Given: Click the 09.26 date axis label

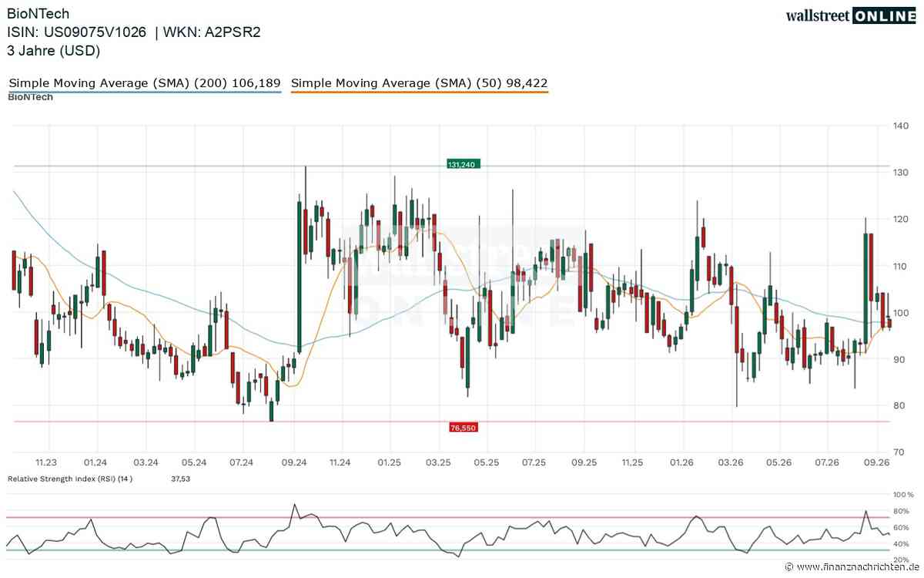Looking at the screenshot, I should (x=876, y=462).
